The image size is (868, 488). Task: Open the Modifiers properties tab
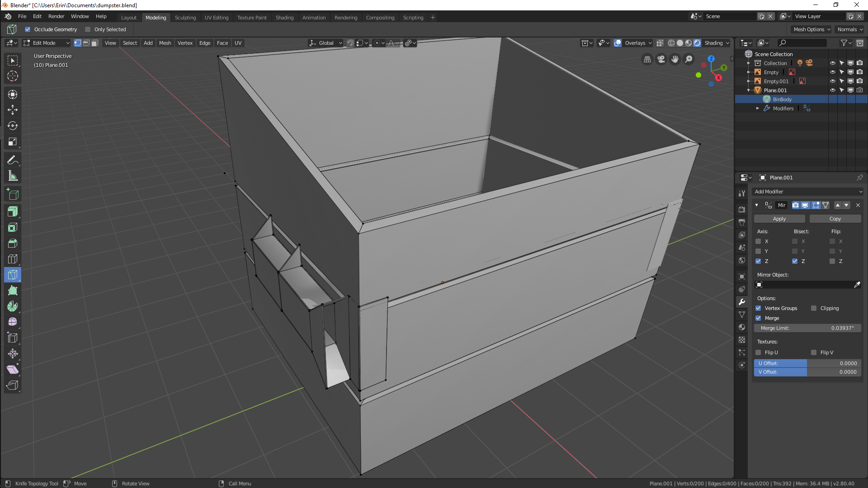[742, 302]
